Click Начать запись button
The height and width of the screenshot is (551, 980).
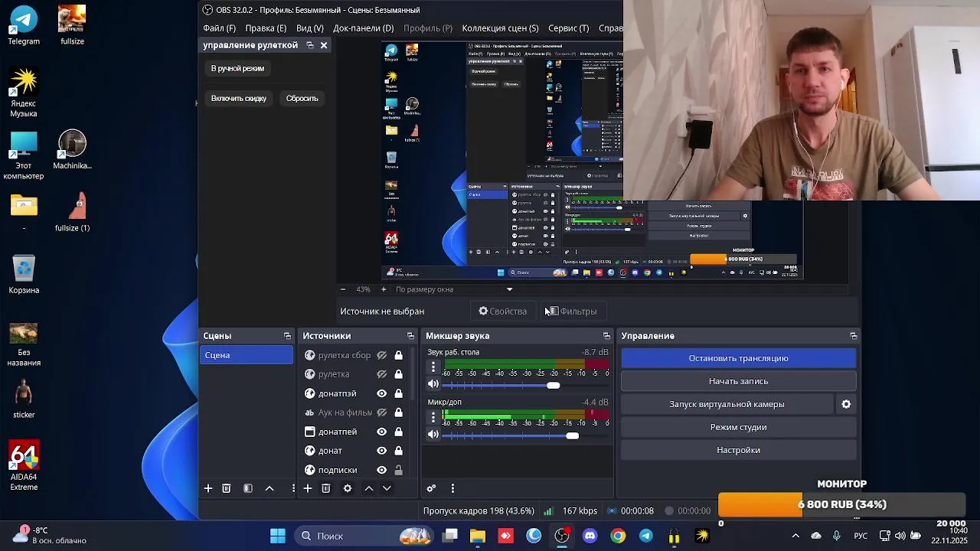pyautogui.click(x=738, y=381)
